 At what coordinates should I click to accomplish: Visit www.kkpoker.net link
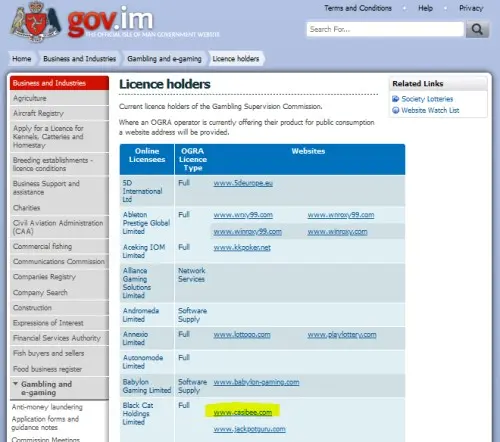[242, 248]
